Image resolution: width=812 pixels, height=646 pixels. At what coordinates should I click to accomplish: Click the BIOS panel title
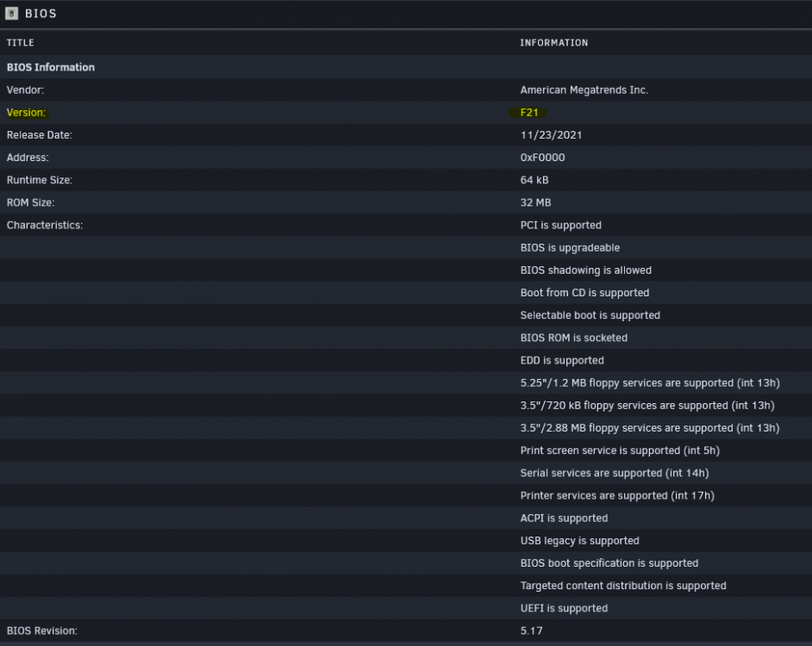[x=41, y=14]
